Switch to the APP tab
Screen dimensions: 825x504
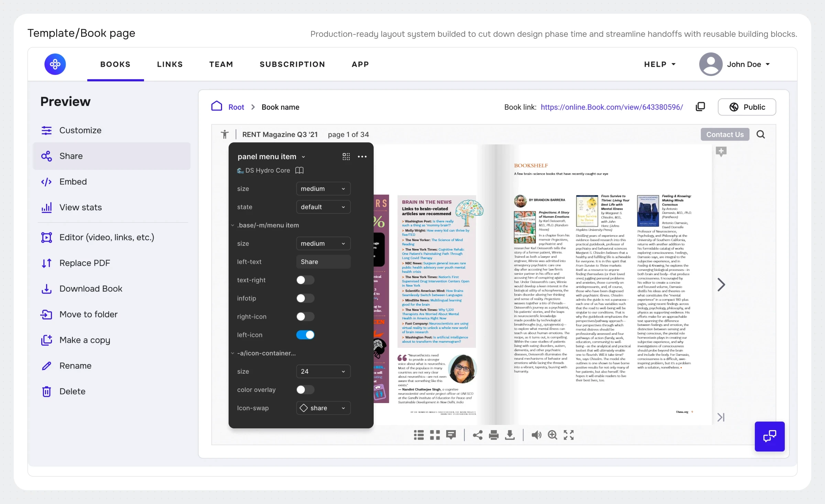click(x=360, y=64)
